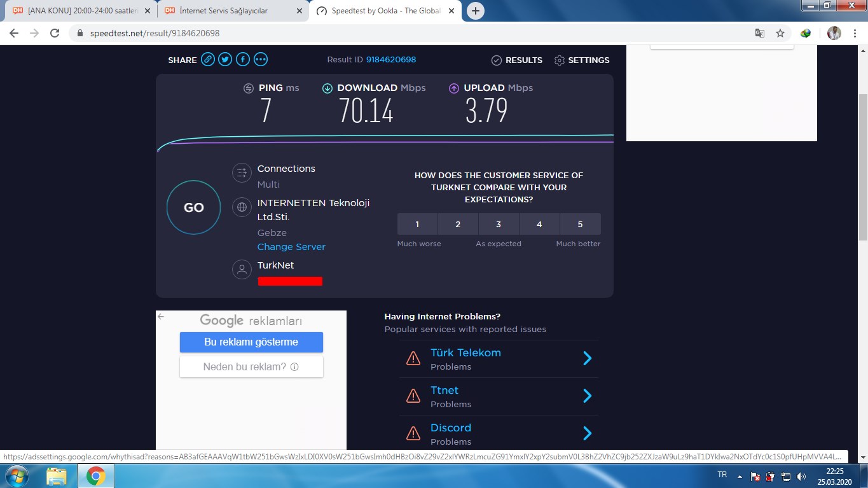Open Discord problems entry
The width and height of the screenshot is (868, 488).
[x=499, y=434]
